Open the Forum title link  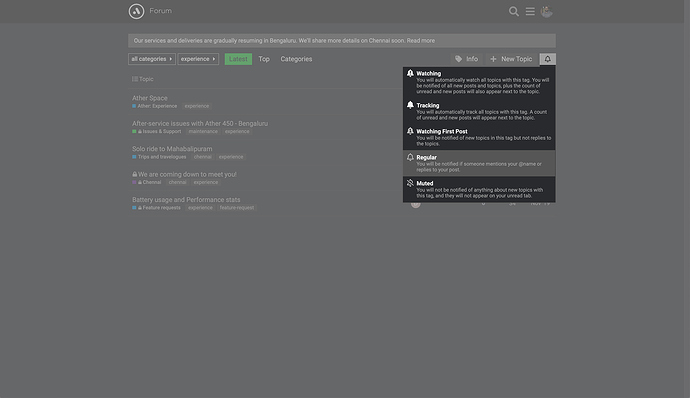[x=161, y=11]
